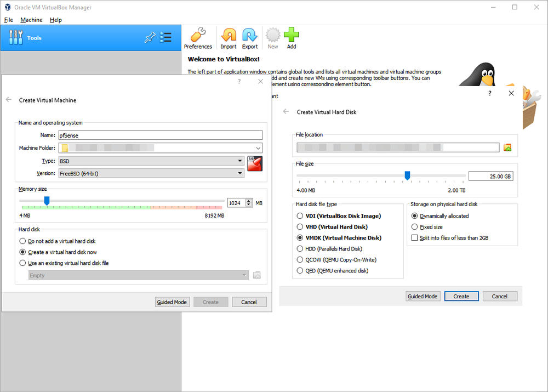Viewport: 548px width, 392px height.
Task: Click the file size field showing 25.00 GB
Action: click(x=490, y=176)
